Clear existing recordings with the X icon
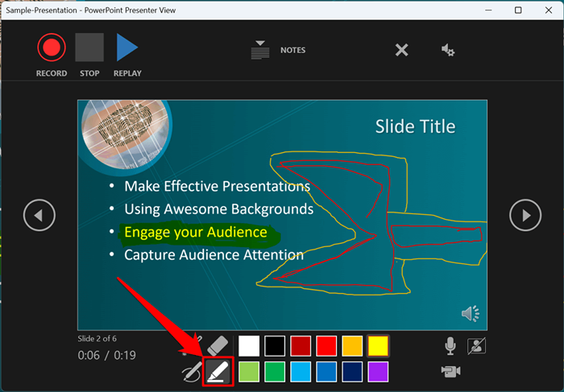The width and height of the screenshot is (564, 392). 401,50
